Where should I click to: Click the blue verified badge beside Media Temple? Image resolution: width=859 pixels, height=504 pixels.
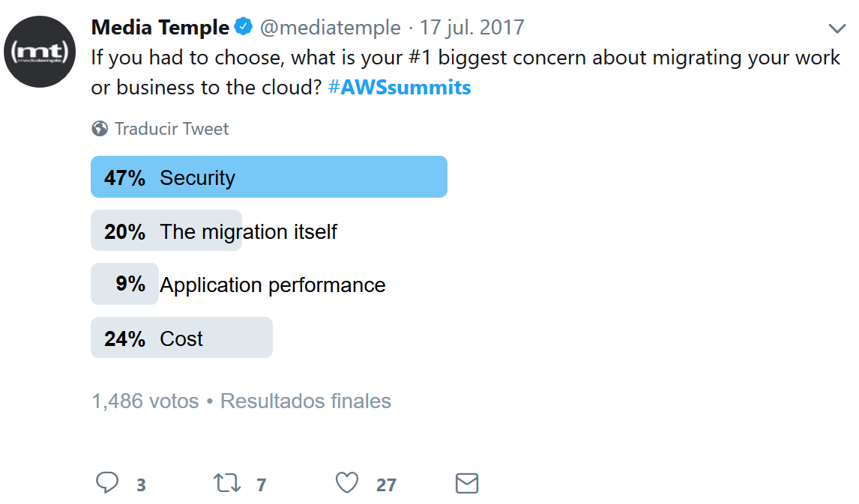coord(242,26)
